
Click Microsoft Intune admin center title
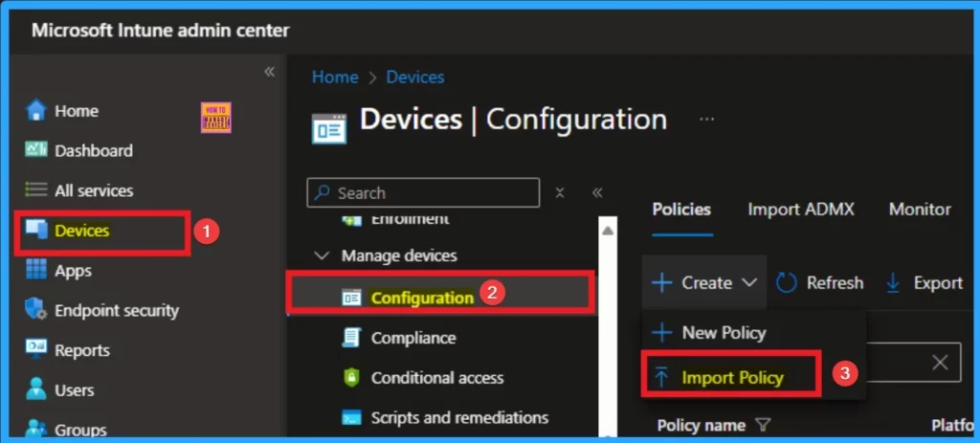[x=161, y=30]
